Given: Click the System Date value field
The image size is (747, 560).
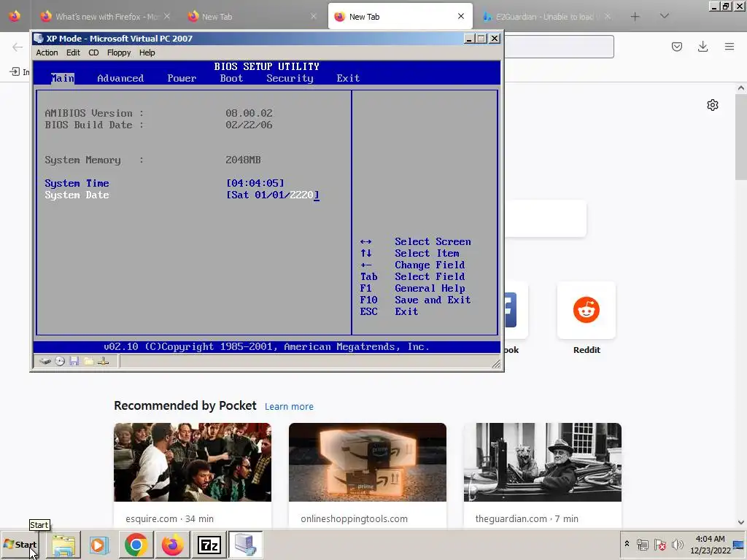Looking at the screenshot, I should [x=273, y=195].
